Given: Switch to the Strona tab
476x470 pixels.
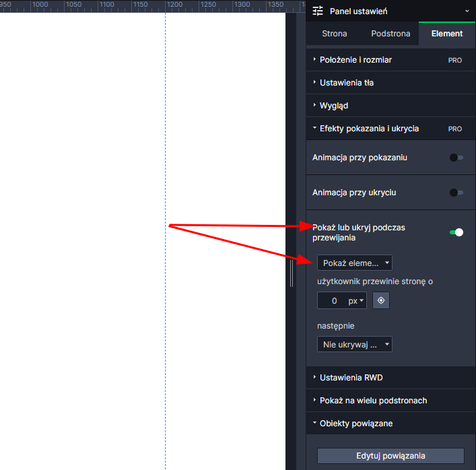Looking at the screenshot, I should (x=335, y=34).
